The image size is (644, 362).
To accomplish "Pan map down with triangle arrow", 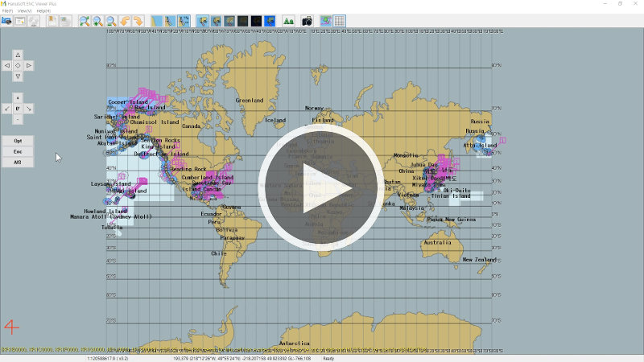I will pos(18,76).
